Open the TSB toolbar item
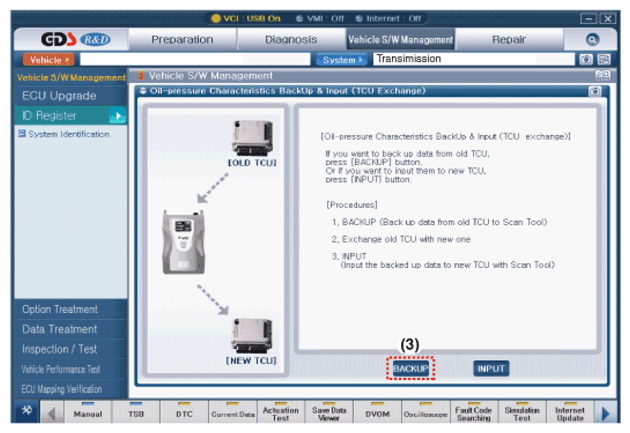 135,413
